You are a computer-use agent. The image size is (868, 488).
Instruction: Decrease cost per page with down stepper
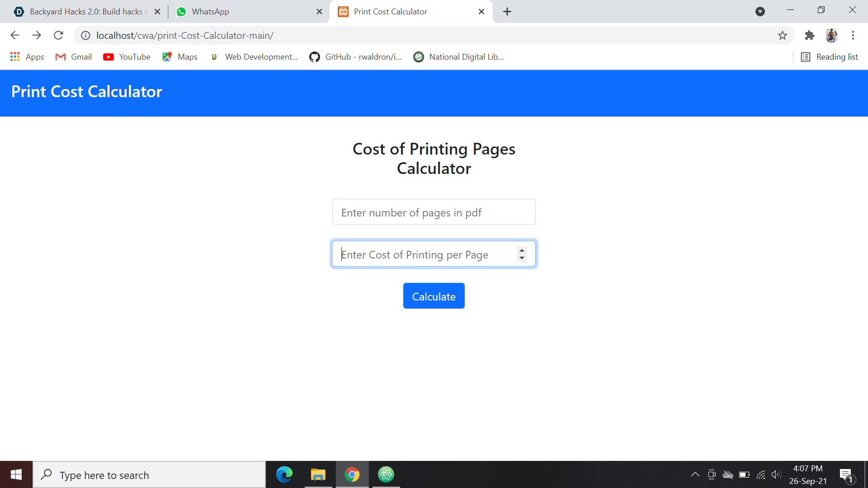(x=522, y=258)
